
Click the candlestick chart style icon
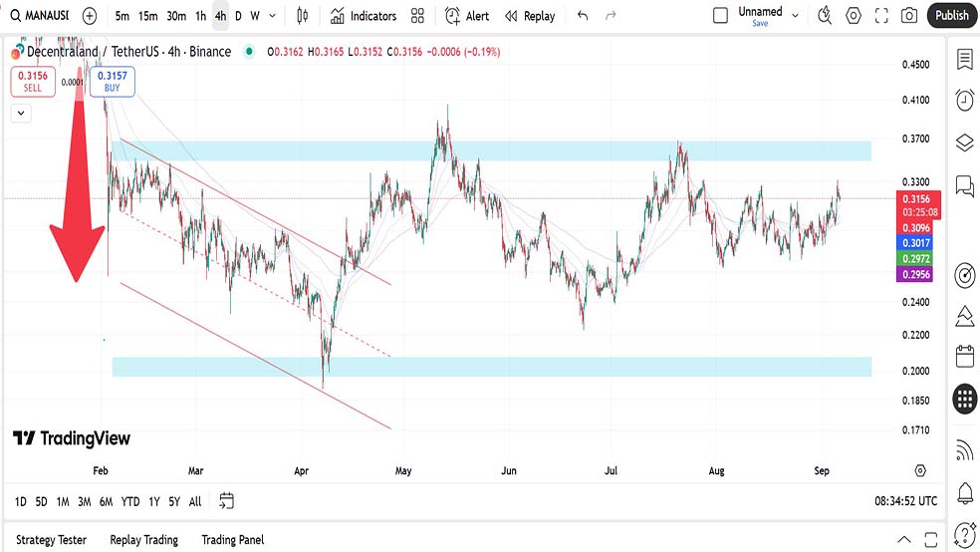click(303, 16)
